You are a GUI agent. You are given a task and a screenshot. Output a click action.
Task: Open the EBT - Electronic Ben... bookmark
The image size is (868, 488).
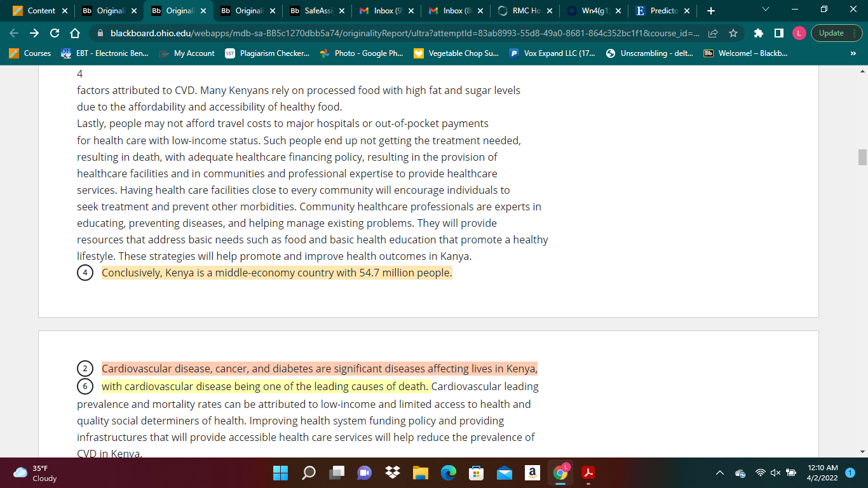(x=105, y=53)
